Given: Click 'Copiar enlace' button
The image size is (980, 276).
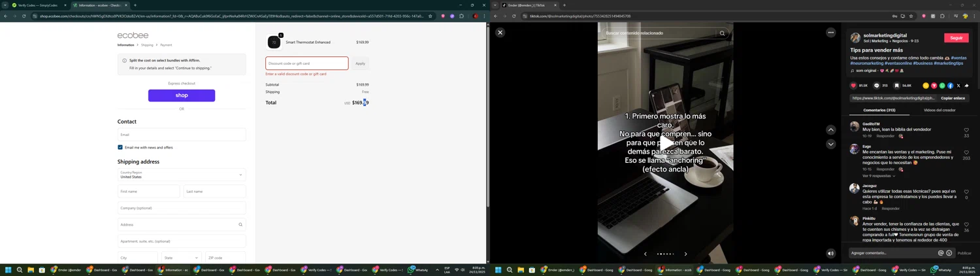Looking at the screenshot, I should tap(953, 98).
